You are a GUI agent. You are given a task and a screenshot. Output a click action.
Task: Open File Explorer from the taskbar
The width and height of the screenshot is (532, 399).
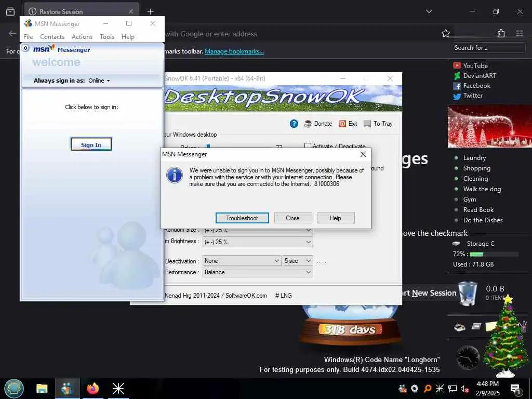[42, 389]
